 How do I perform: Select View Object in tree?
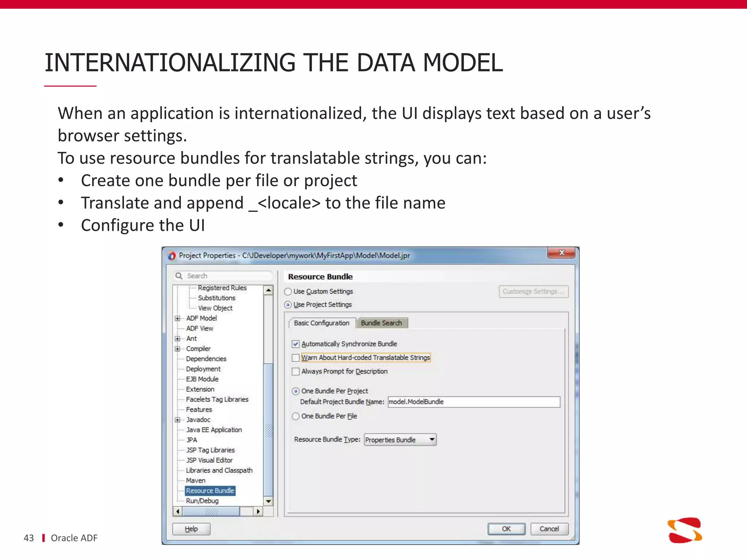pos(215,308)
